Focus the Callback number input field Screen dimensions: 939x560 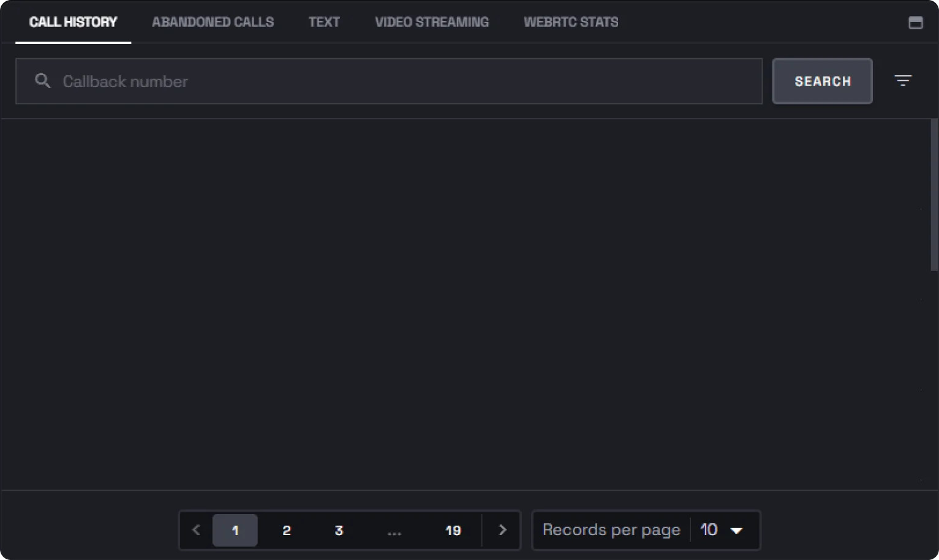[389, 81]
